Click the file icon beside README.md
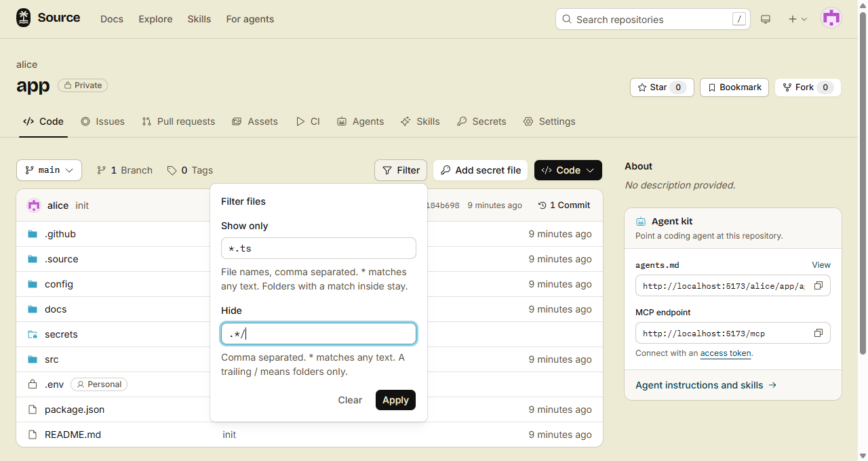Viewport: 868px width, 461px height. tap(32, 435)
